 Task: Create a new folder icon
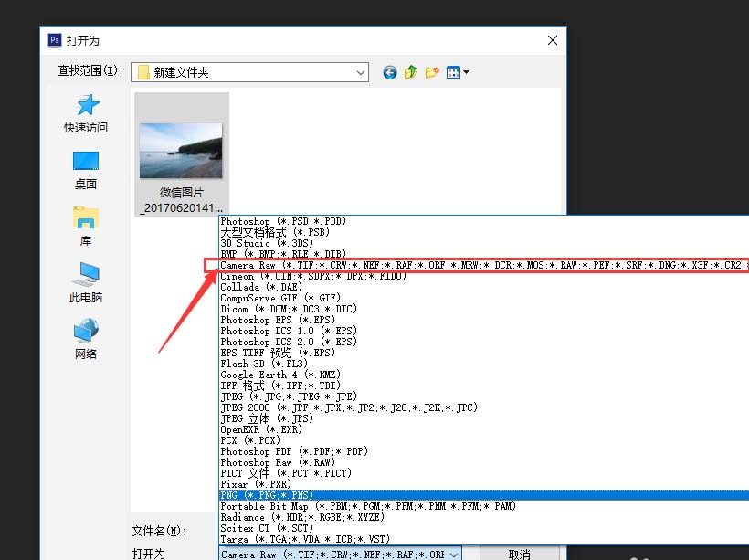click(x=432, y=72)
